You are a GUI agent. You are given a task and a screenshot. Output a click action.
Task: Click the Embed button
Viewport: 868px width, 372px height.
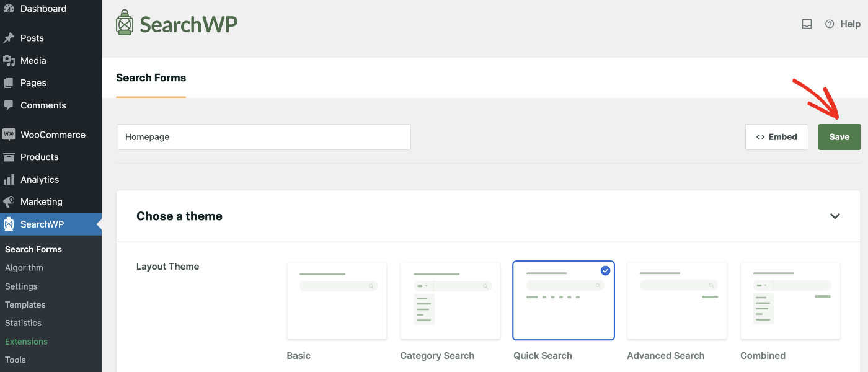[776, 136]
